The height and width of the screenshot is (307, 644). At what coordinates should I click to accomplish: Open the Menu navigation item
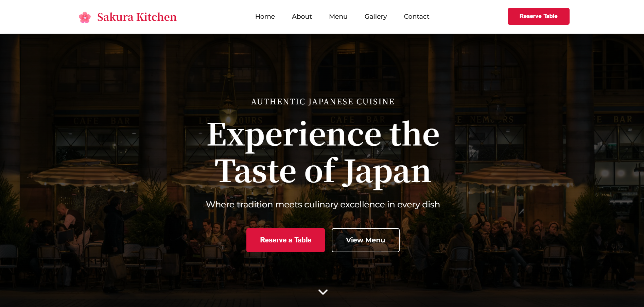338,16
